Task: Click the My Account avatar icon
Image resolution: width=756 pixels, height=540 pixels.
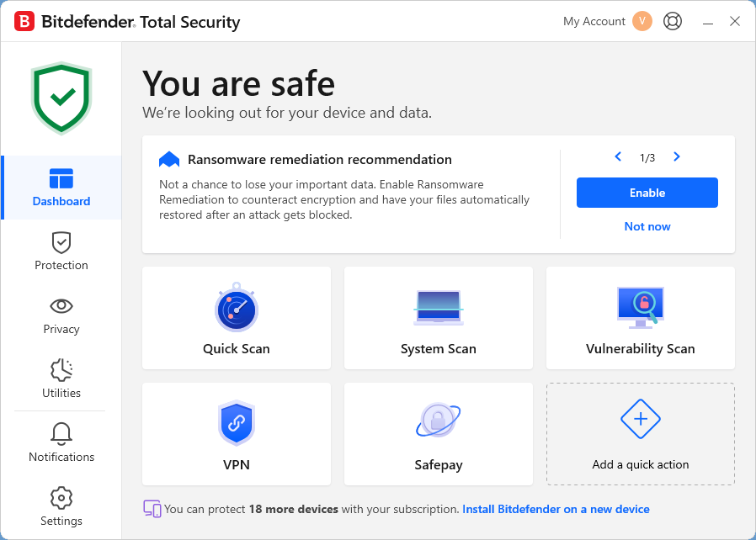Action: (x=642, y=22)
